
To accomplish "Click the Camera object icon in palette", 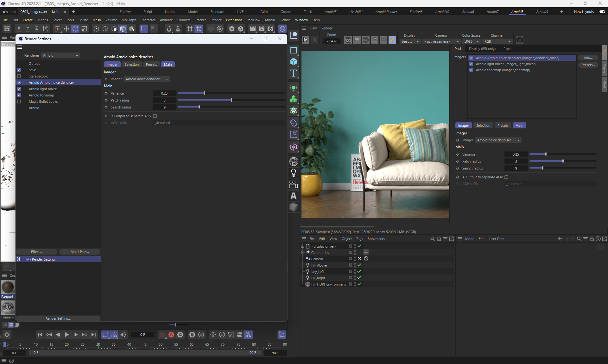I will (x=294, y=184).
